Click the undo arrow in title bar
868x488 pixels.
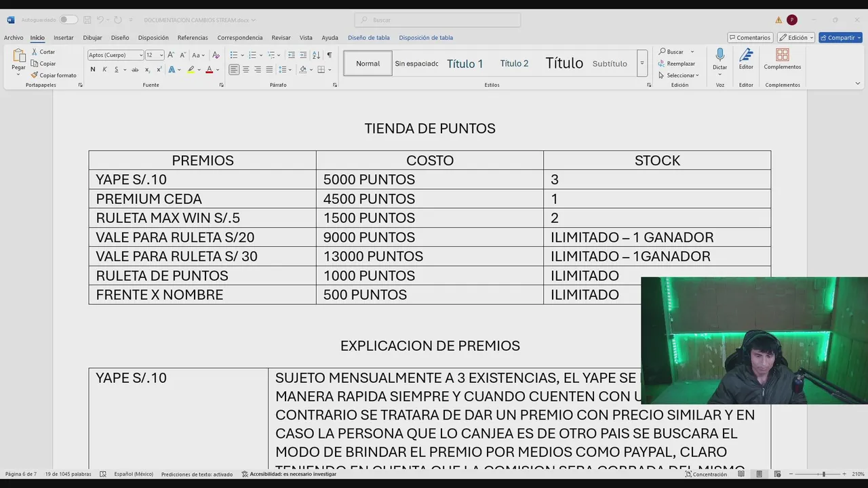click(x=100, y=20)
